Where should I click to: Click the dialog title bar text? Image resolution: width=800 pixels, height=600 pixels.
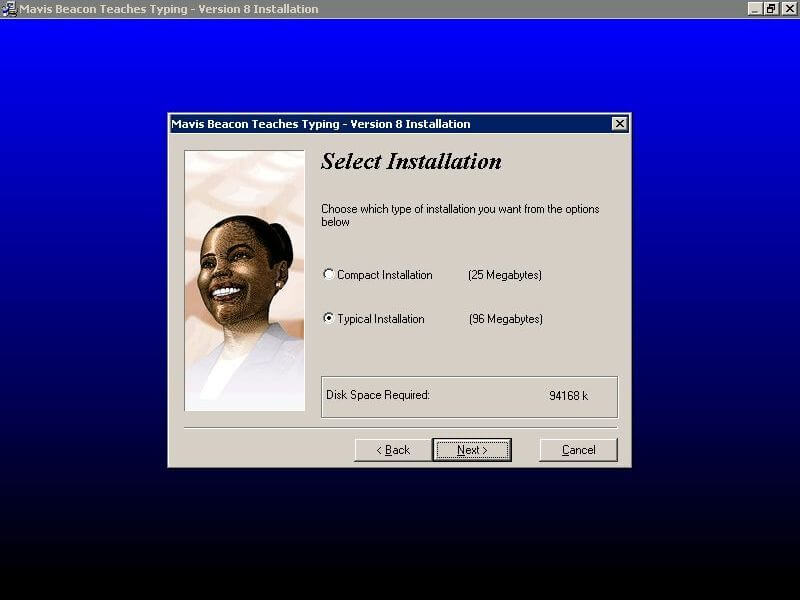(321, 124)
